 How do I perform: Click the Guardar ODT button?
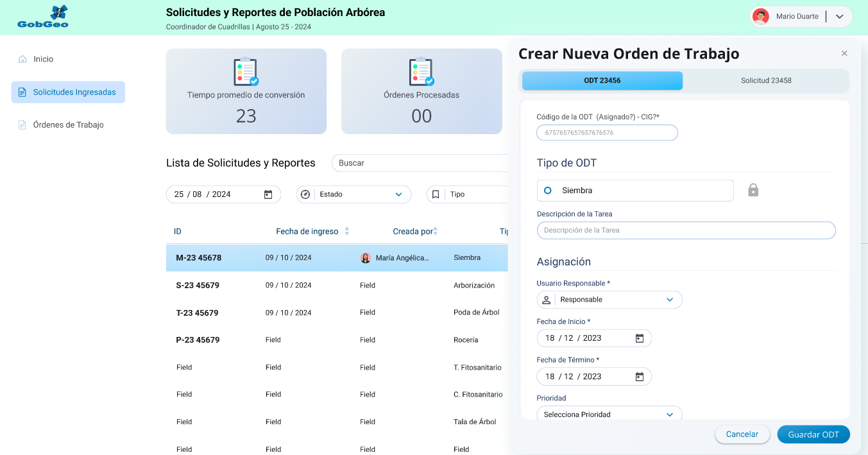pos(813,434)
